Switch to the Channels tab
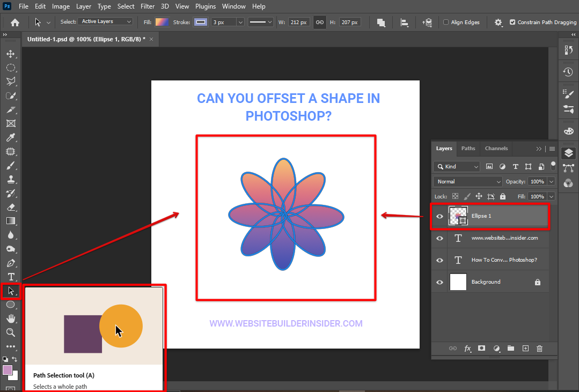Image resolution: width=579 pixels, height=392 pixels. [x=496, y=149]
